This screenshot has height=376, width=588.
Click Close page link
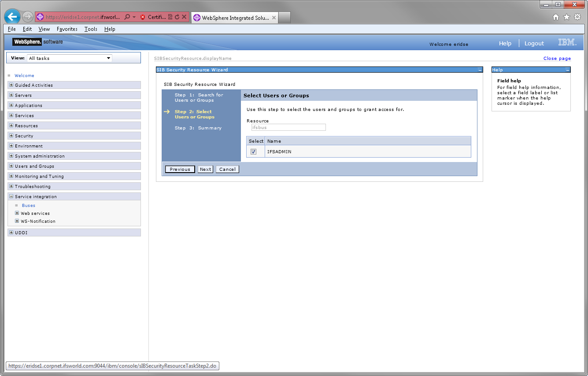pos(557,58)
